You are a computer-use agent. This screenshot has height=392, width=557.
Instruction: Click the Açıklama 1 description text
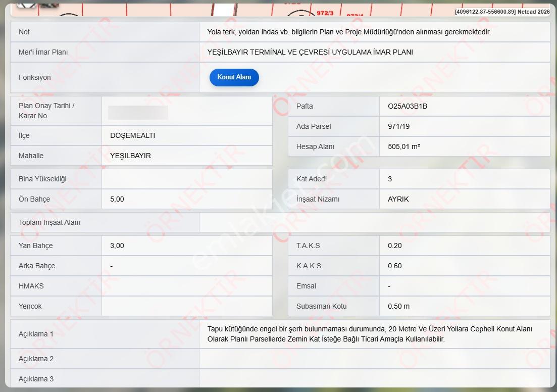(370, 334)
